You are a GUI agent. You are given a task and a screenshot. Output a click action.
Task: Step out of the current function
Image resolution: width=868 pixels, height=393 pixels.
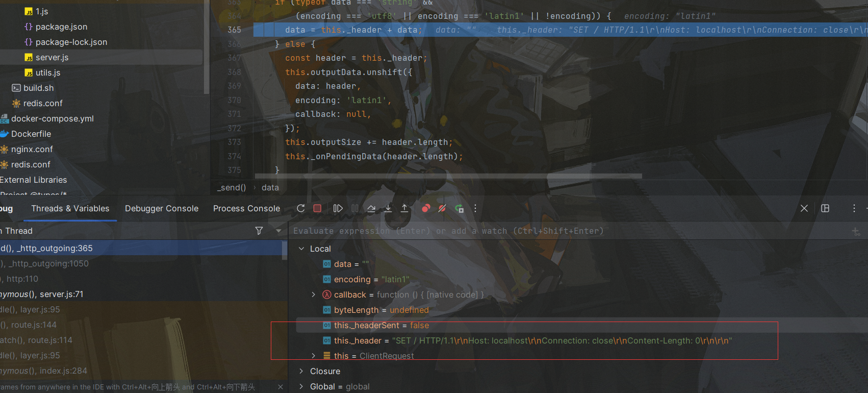404,208
